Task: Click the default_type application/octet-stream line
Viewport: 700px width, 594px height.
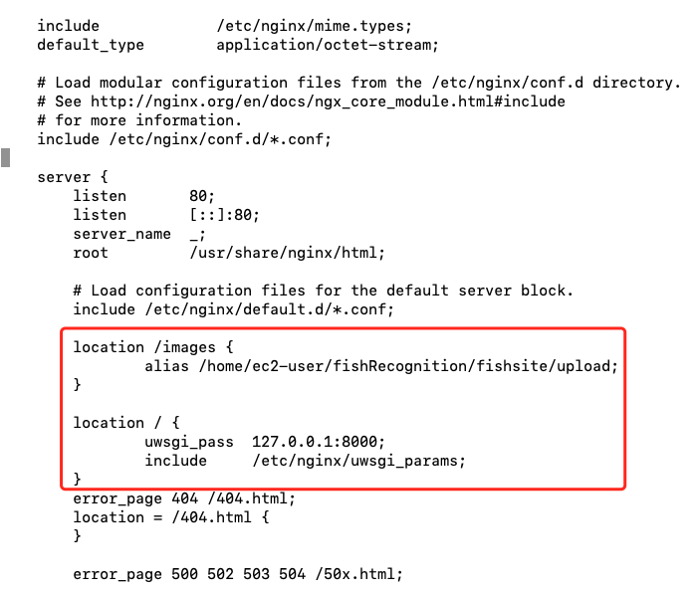Action: pos(238,45)
